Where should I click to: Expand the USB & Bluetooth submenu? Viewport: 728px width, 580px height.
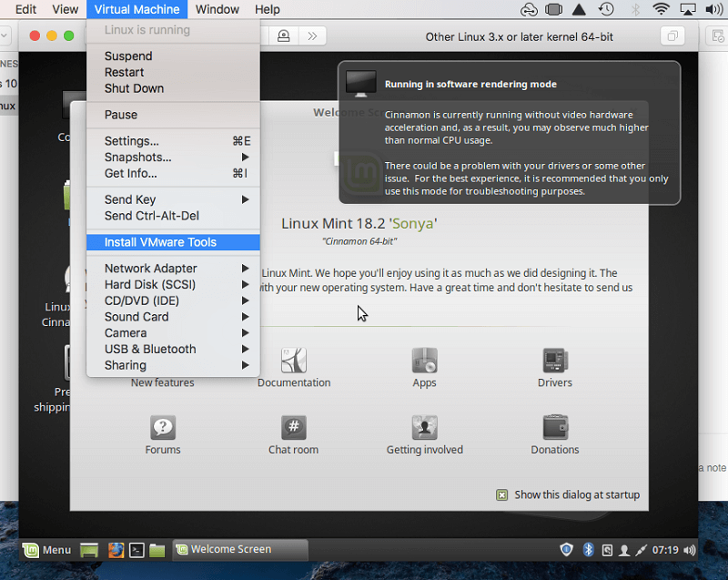pos(173,350)
